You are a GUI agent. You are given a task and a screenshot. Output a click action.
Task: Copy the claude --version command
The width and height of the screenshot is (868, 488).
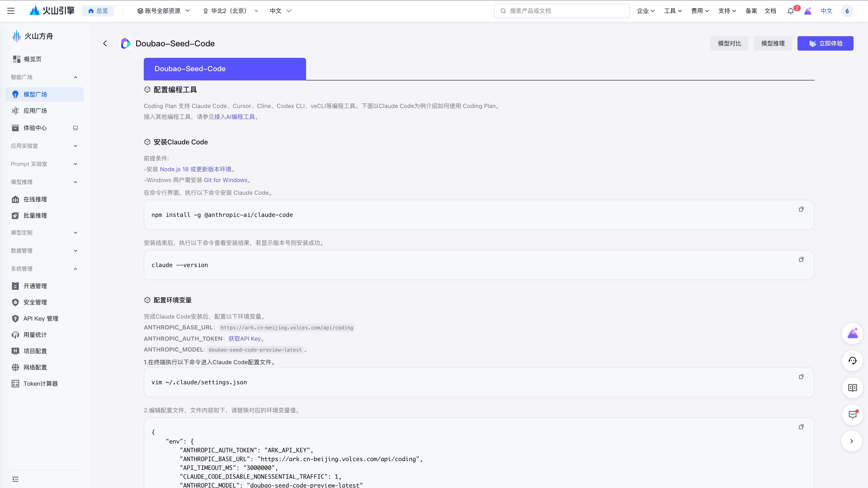pos(801,259)
